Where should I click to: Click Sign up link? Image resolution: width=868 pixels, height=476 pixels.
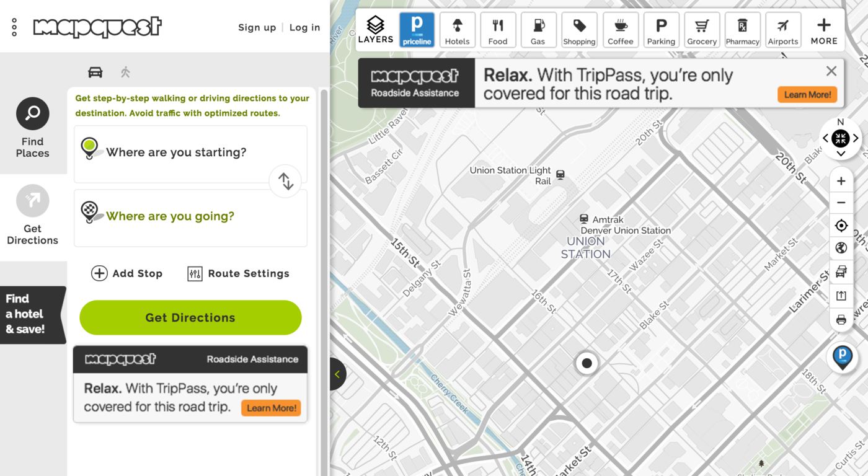click(x=257, y=27)
